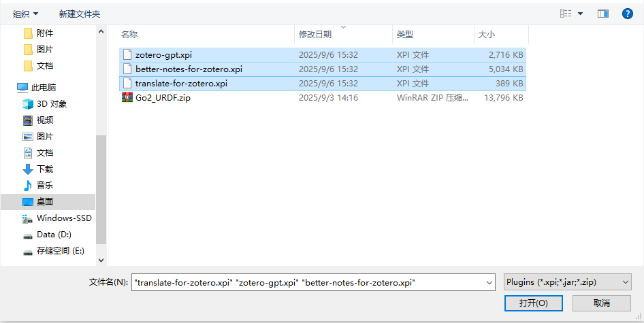Click the zotero-gpt.xpi file name
Screen dimensions: 644x323
coord(163,54)
